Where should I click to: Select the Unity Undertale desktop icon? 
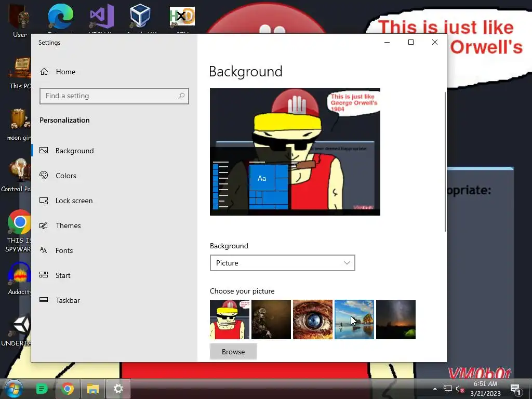pyautogui.click(x=17, y=330)
